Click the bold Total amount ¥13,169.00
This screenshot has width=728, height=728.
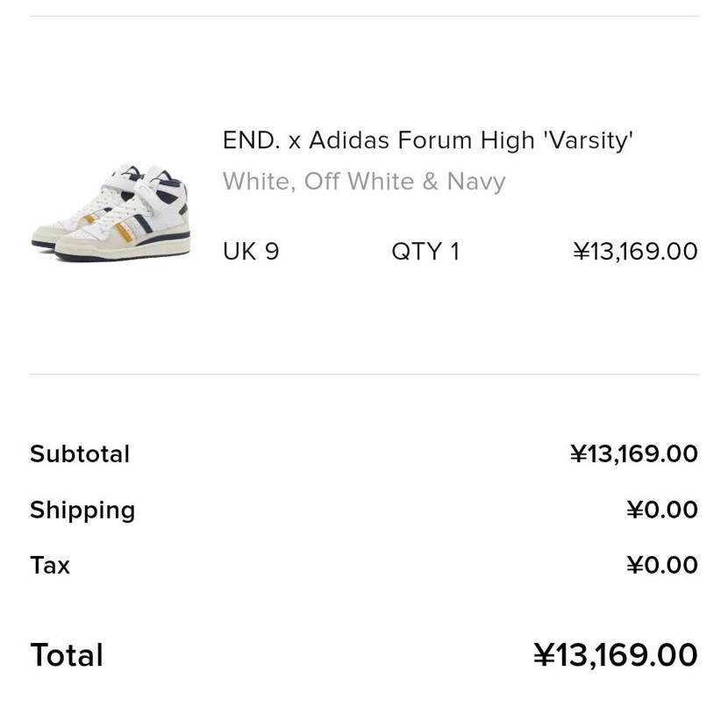[x=616, y=655]
